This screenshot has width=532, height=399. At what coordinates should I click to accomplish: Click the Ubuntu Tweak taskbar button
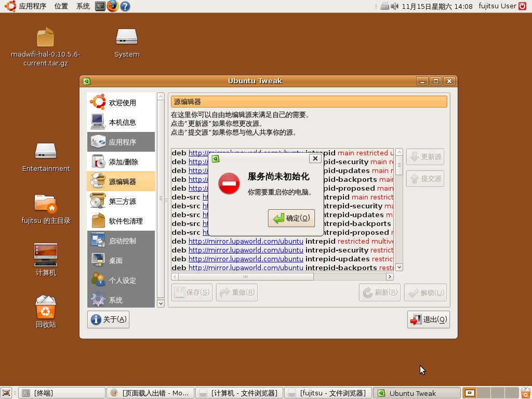417,393
